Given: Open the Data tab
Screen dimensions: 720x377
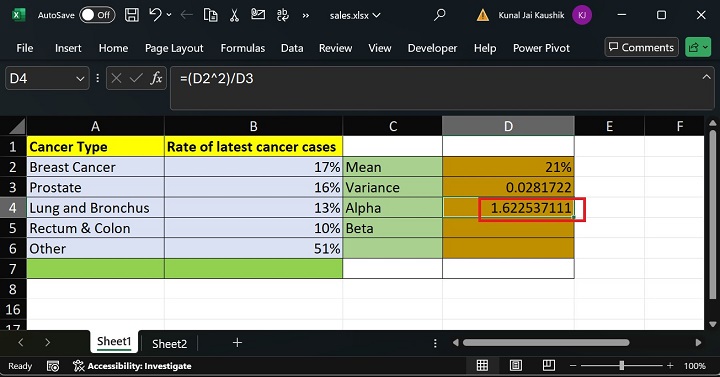Looking at the screenshot, I should [x=292, y=48].
